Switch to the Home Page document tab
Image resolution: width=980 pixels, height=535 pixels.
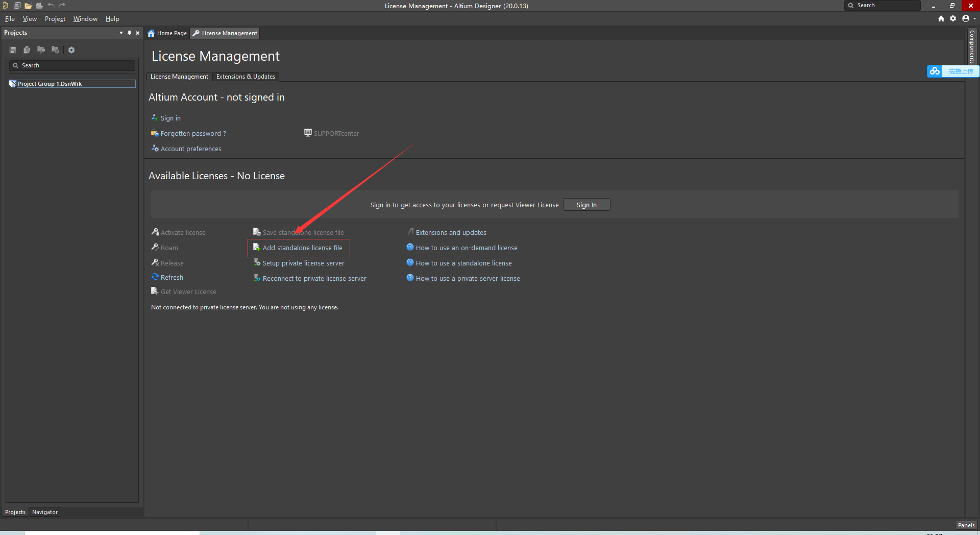(x=167, y=33)
